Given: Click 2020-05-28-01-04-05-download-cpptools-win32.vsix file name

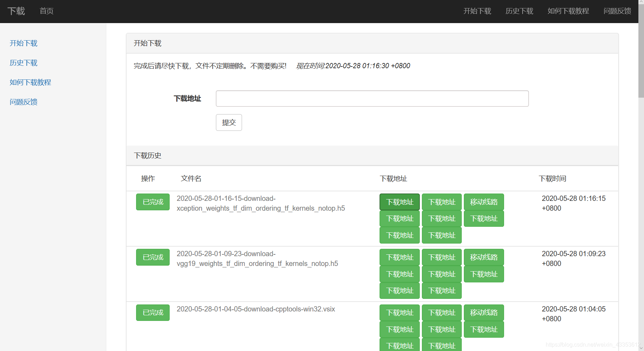Looking at the screenshot, I should pyautogui.click(x=256, y=309).
